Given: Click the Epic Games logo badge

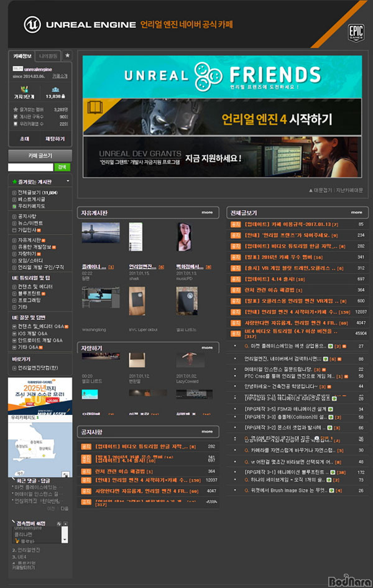Looking at the screenshot, I should [356, 32].
